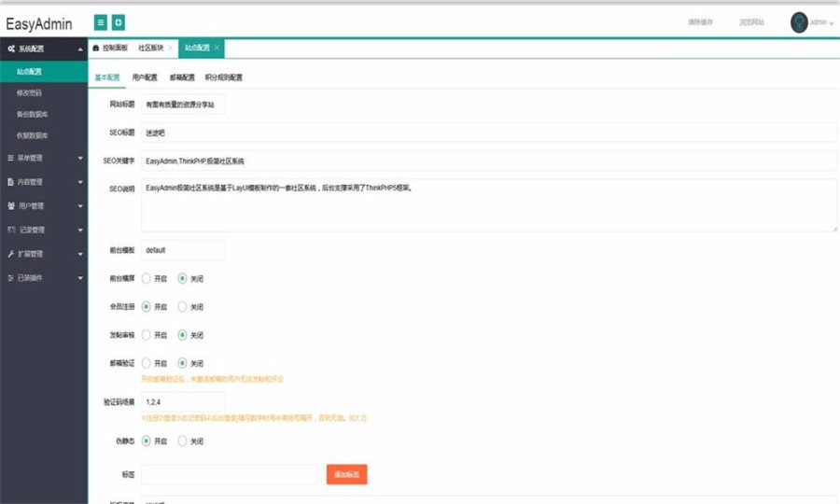Collapse the 系统配置 menu arrow

click(80, 49)
